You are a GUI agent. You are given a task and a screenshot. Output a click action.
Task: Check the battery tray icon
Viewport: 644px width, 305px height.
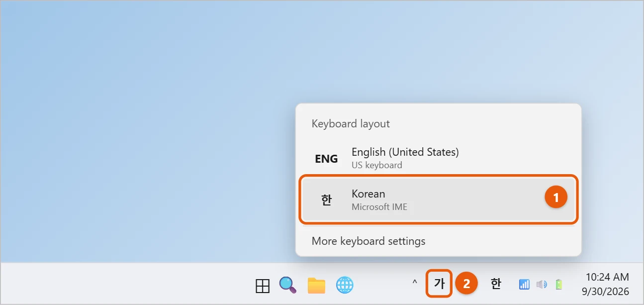pyautogui.click(x=559, y=285)
